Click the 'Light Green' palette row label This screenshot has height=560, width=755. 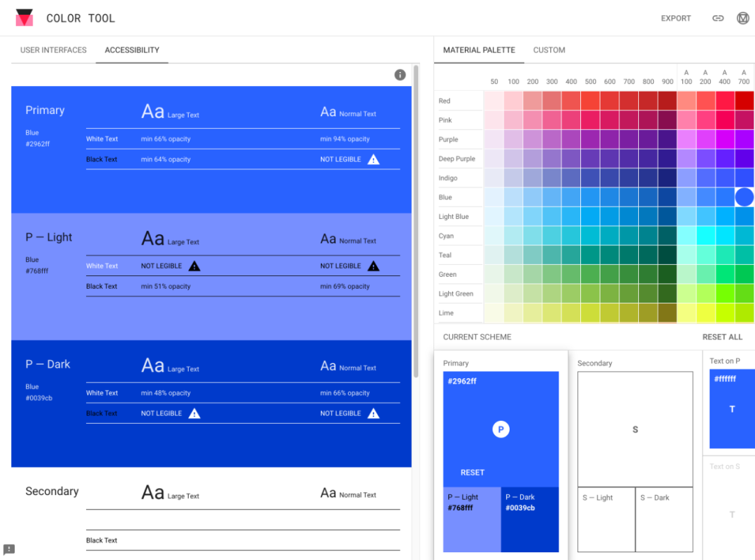pos(456,293)
